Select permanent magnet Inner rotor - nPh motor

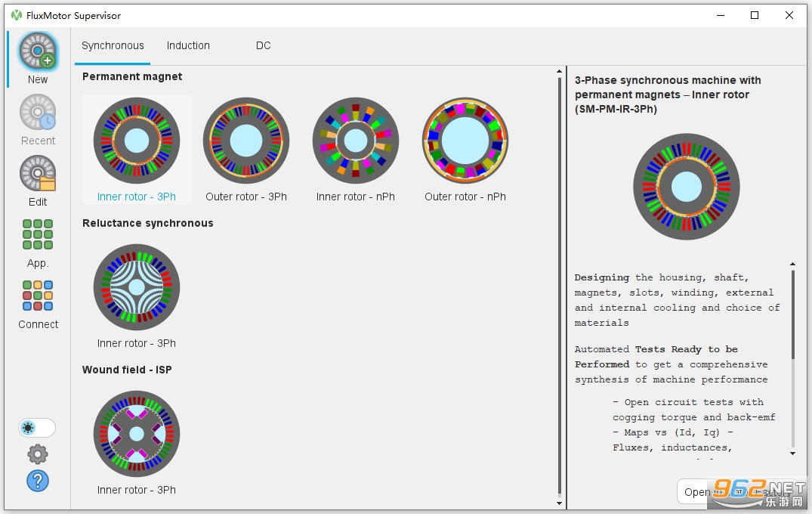click(356, 149)
